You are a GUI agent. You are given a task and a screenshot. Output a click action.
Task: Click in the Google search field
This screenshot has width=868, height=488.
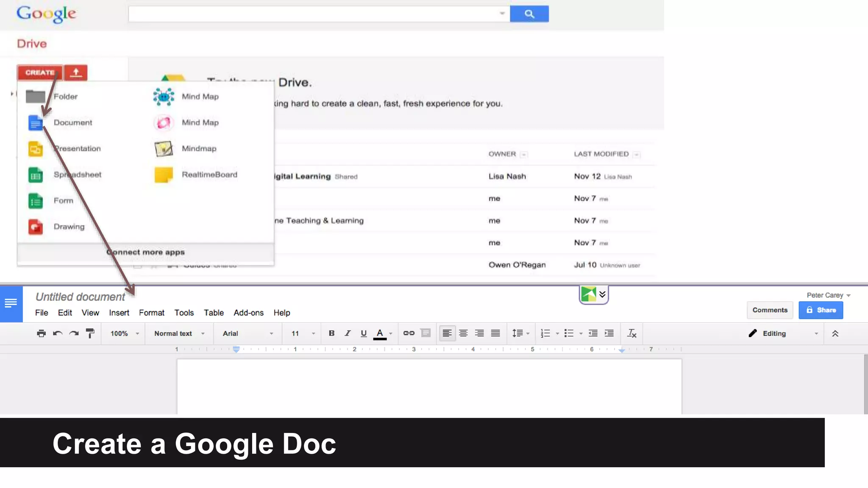[314, 14]
